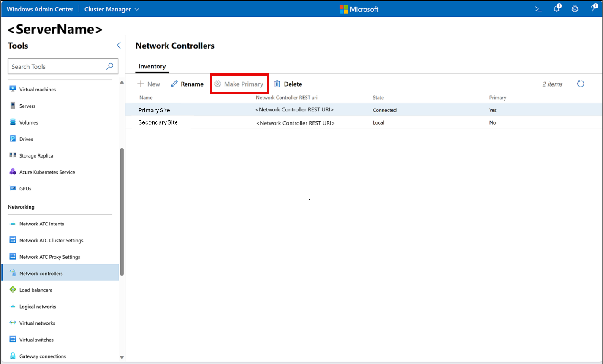Open Azure Kubernetes Service tool

47,172
